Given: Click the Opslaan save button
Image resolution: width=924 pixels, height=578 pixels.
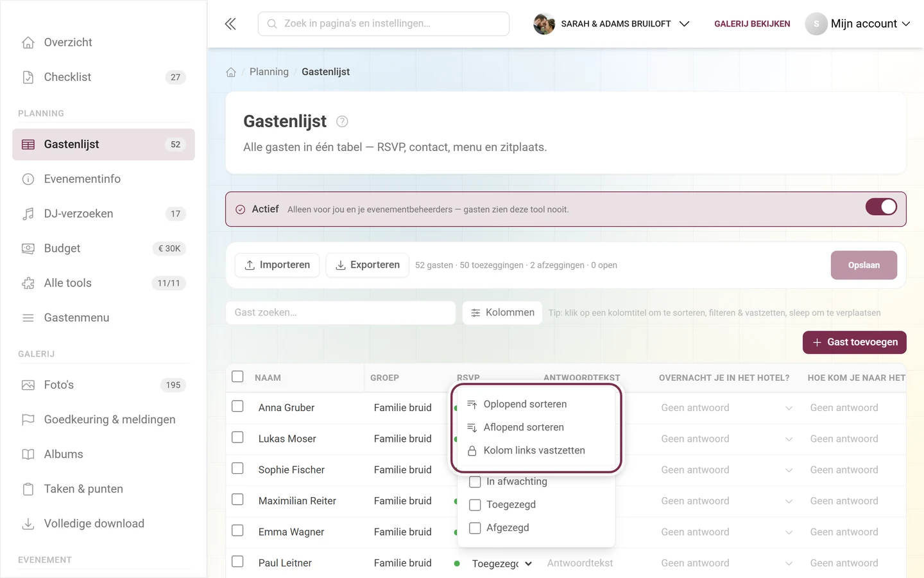Looking at the screenshot, I should pos(864,265).
